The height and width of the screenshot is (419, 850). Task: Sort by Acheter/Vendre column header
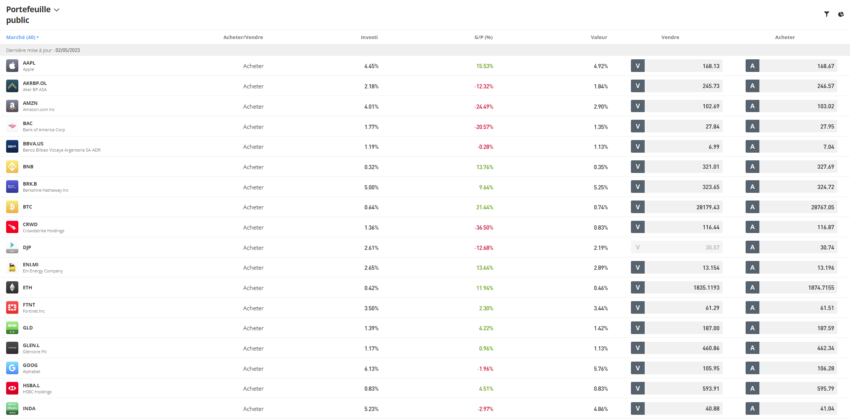(243, 37)
